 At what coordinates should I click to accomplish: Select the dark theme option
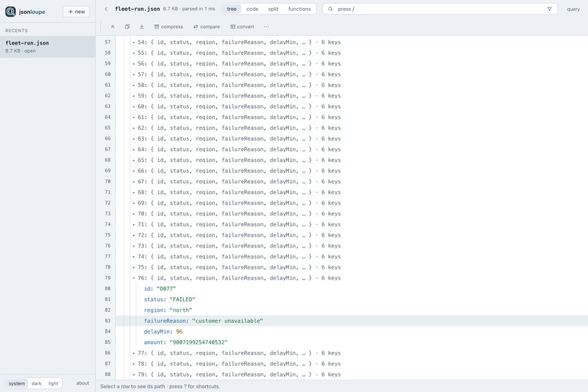36,383
